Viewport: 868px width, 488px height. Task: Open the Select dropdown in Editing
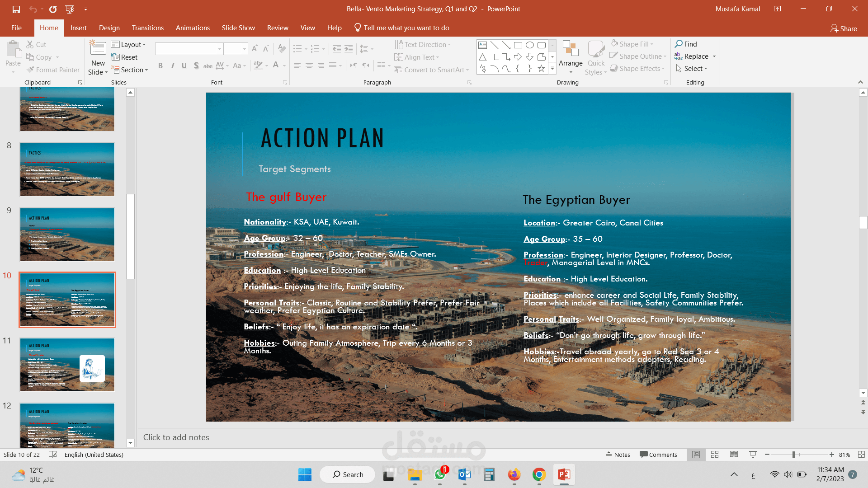[x=691, y=68]
